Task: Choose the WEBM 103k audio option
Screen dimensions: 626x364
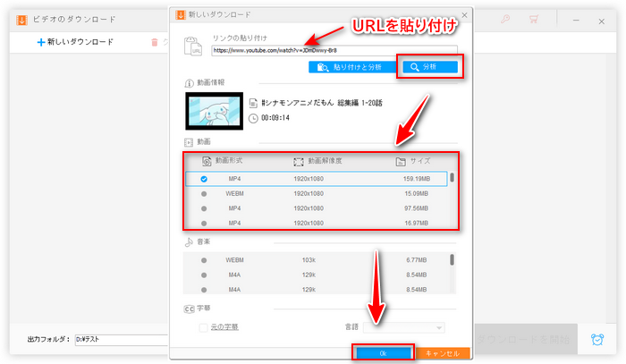Action: click(204, 260)
